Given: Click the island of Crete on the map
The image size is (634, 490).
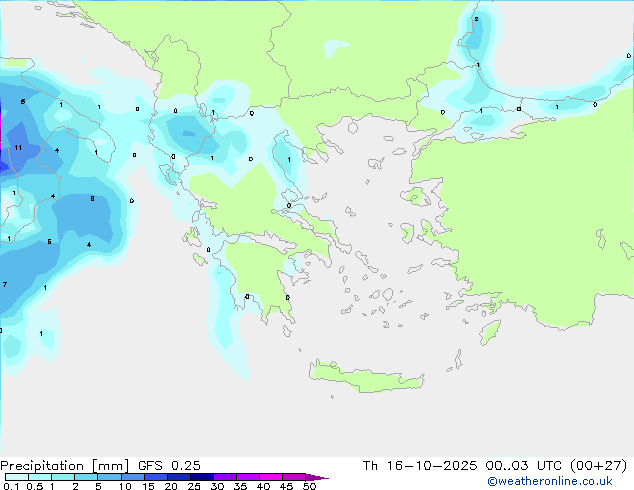Looking at the screenshot, I should (366, 377).
